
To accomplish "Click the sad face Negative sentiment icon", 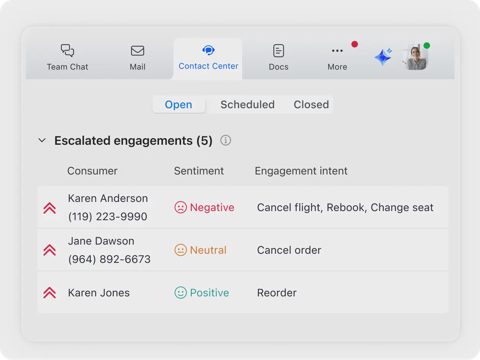I will (180, 207).
